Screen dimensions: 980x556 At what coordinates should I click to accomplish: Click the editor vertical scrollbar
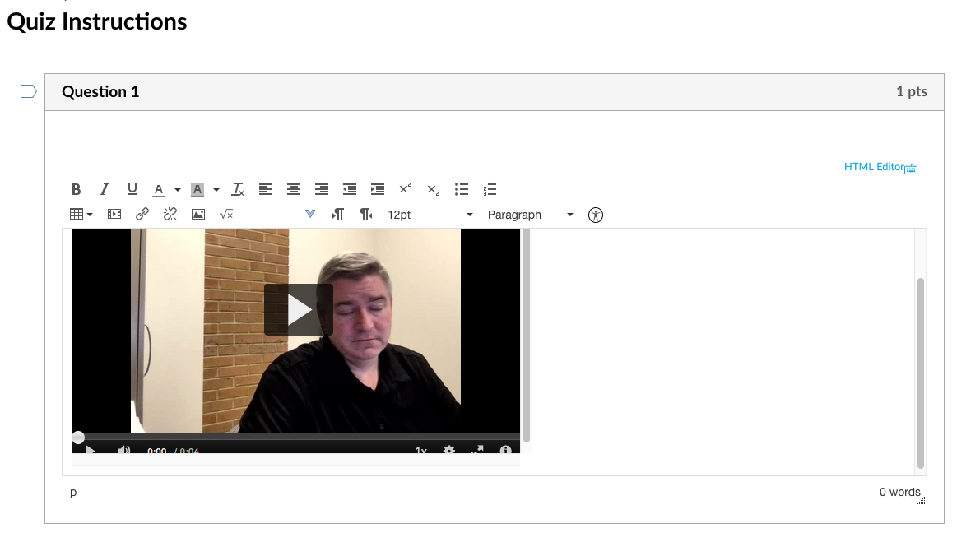pyautogui.click(x=920, y=373)
